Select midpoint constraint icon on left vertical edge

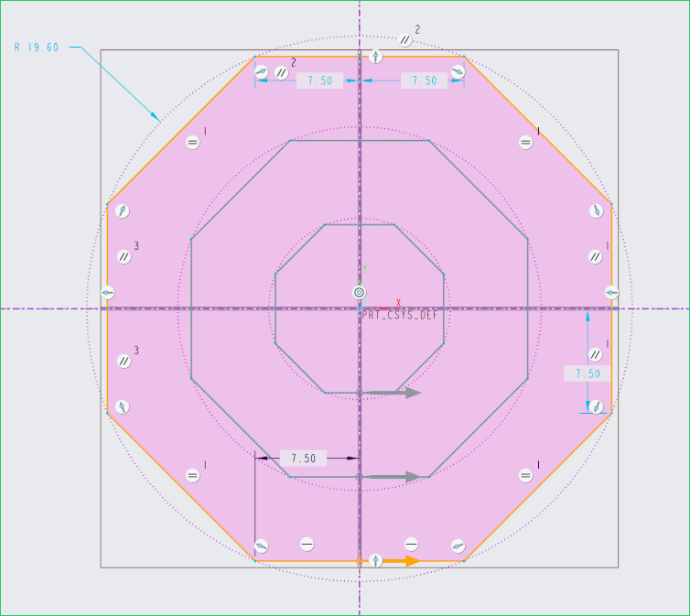click(108, 292)
